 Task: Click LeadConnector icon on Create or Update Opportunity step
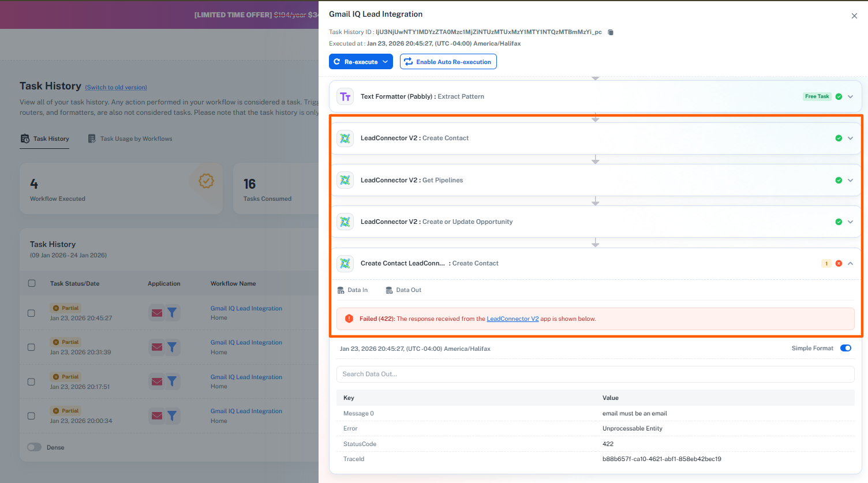pyautogui.click(x=345, y=222)
